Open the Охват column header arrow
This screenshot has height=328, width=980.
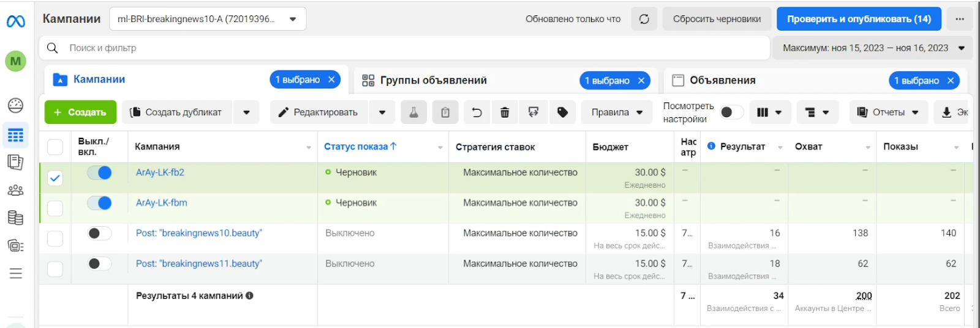pyautogui.click(x=868, y=147)
